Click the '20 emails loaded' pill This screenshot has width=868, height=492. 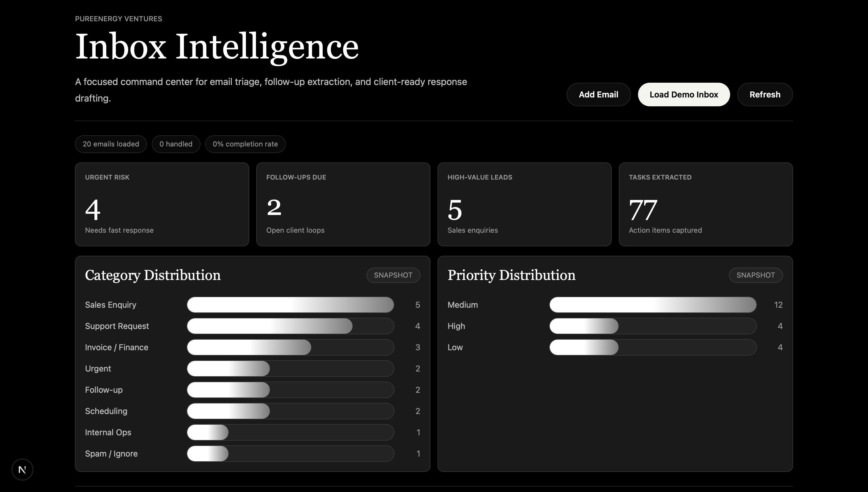tap(111, 144)
